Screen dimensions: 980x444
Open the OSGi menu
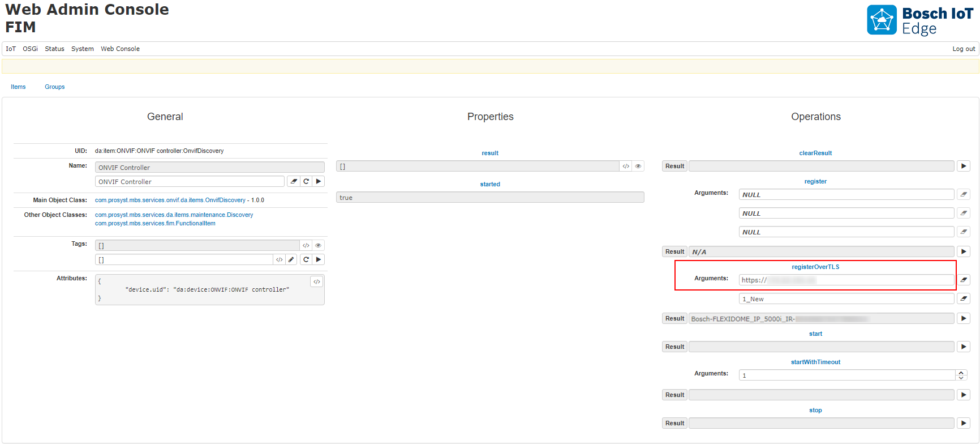tap(30, 49)
